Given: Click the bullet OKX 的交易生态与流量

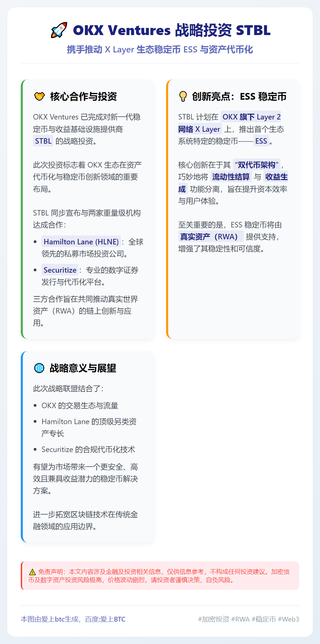Looking at the screenshot, I should click(x=80, y=405).
